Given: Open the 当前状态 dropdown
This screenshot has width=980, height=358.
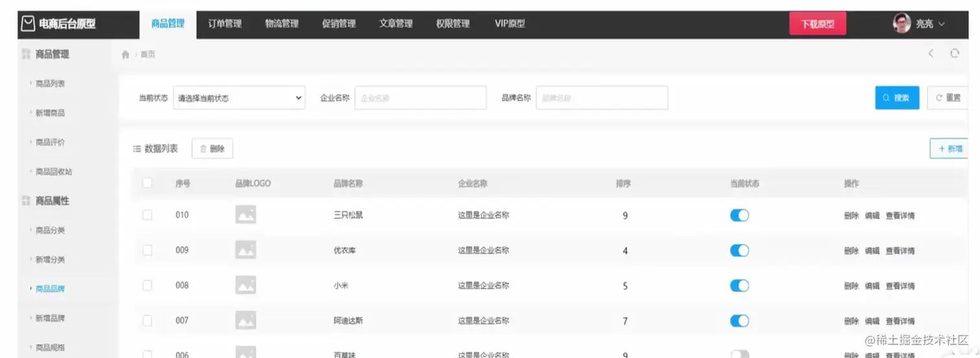Looking at the screenshot, I should click(x=239, y=98).
